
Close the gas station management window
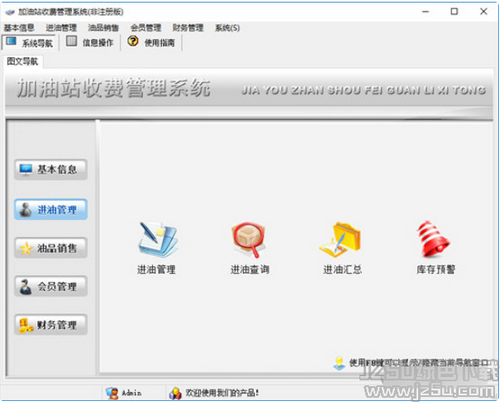click(483, 12)
